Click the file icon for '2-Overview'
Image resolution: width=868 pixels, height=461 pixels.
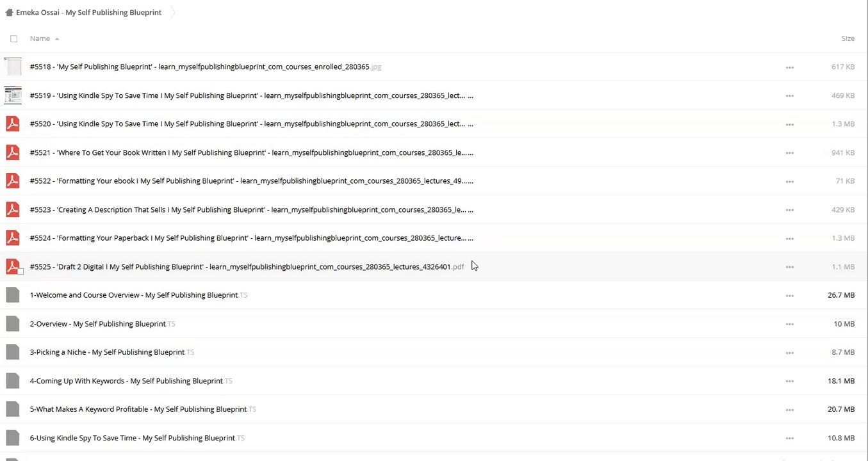point(13,324)
